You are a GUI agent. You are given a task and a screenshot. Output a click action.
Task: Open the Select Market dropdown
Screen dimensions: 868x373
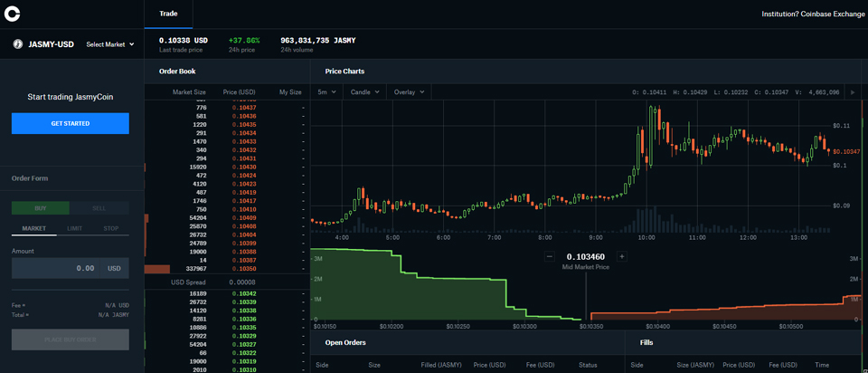point(109,43)
